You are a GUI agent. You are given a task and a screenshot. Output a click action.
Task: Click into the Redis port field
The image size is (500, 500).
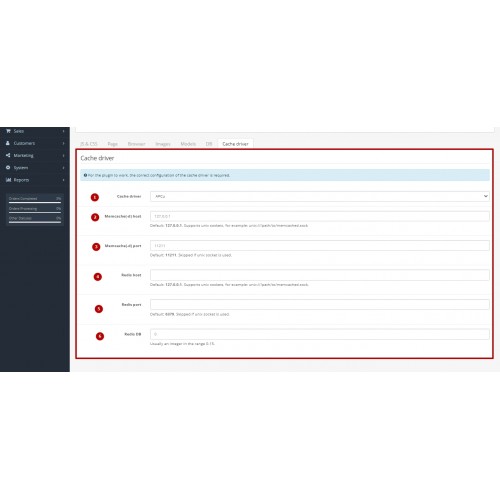(x=320, y=304)
